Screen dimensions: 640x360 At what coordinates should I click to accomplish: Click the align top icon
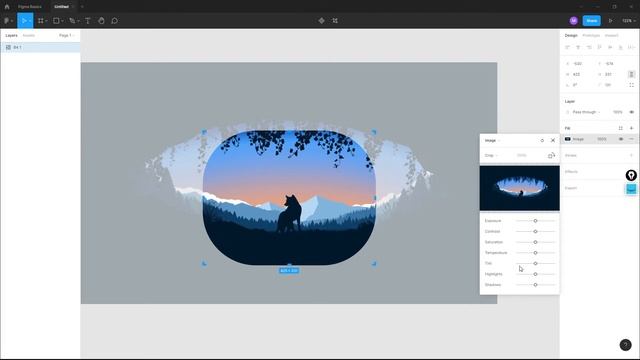599,47
